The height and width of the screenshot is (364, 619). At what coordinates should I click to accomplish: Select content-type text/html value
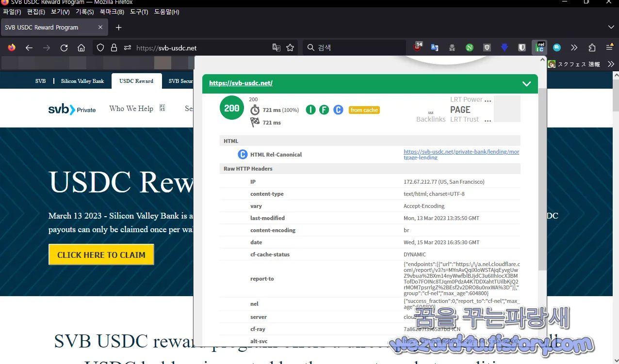pyautogui.click(x=434, y=194)
